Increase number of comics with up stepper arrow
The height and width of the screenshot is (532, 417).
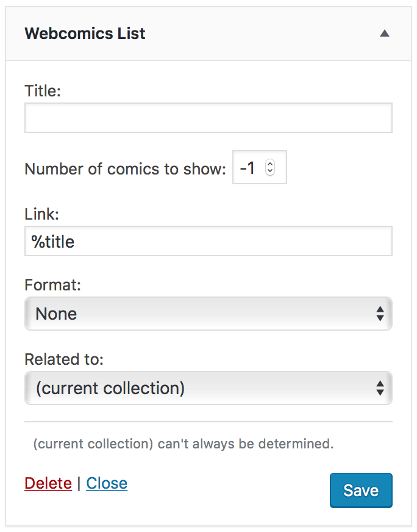[270, 164]
